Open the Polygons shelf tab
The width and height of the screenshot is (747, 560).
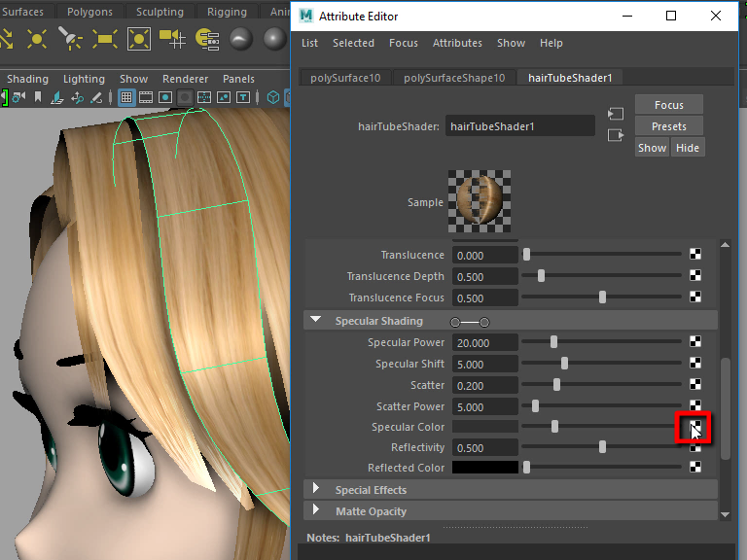[89, 12]
